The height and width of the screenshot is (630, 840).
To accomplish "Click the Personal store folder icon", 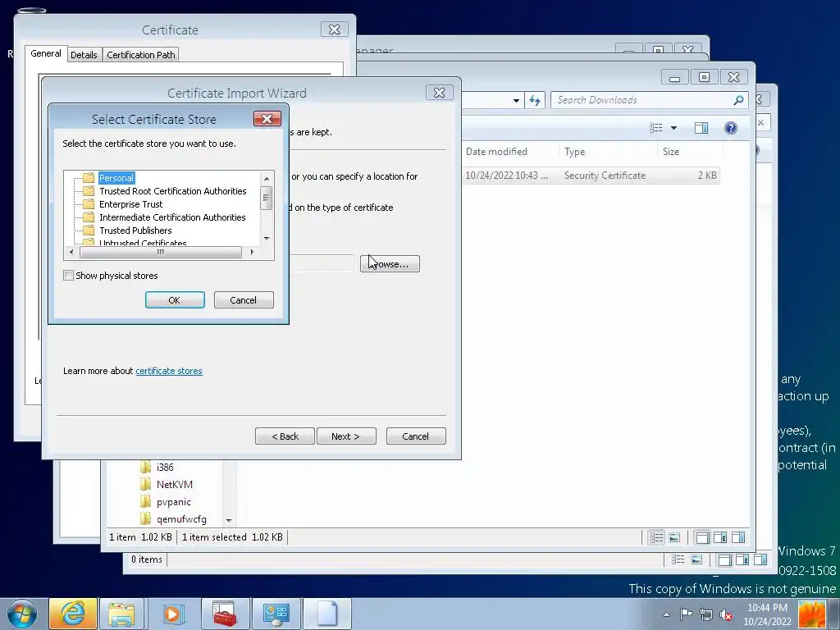I will click(x=89, y=178).
